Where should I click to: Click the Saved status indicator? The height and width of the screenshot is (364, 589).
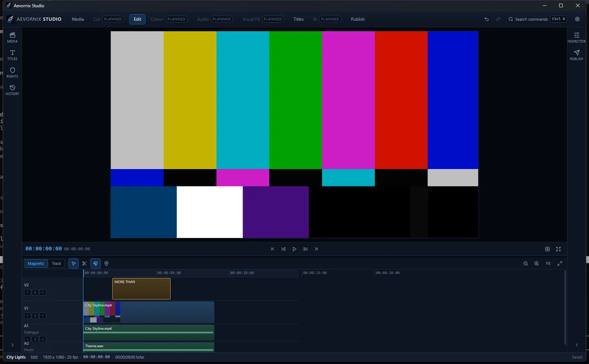(577, 357)
